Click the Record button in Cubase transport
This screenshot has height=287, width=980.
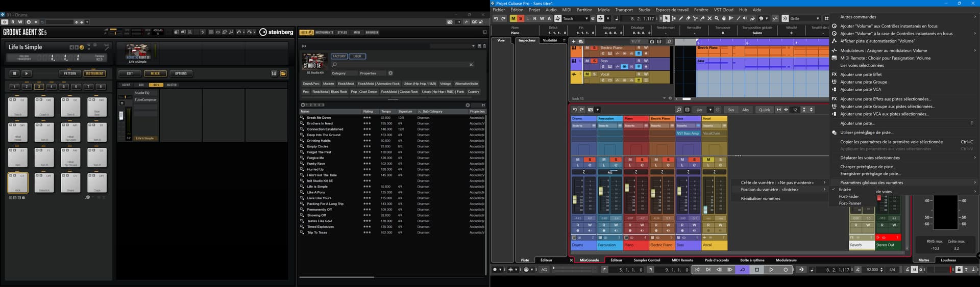(x=786, y=270)
